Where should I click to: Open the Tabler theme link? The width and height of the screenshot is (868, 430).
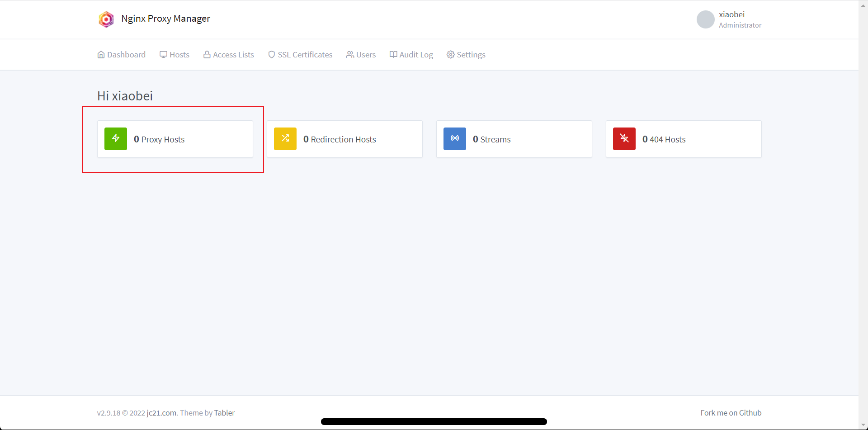point(224,413)
